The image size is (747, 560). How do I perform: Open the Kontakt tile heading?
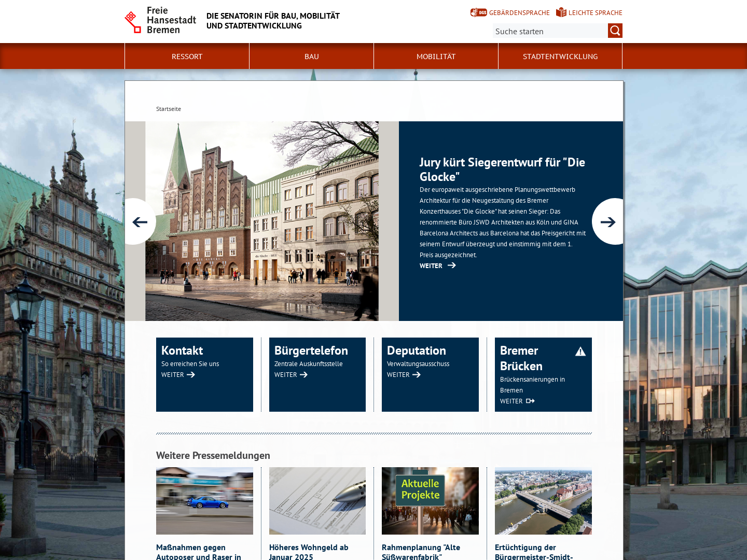[x=182, y=351]
